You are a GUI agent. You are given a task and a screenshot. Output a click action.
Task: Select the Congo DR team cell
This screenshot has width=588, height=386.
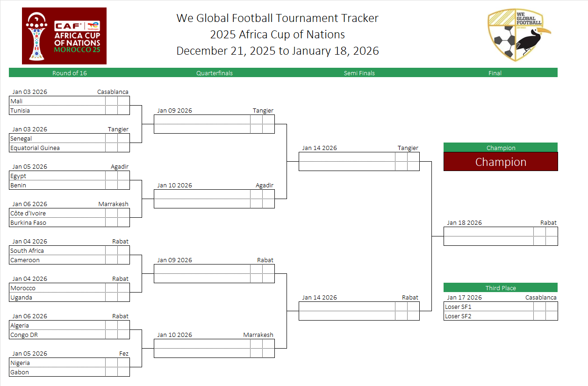pos(57,335)
